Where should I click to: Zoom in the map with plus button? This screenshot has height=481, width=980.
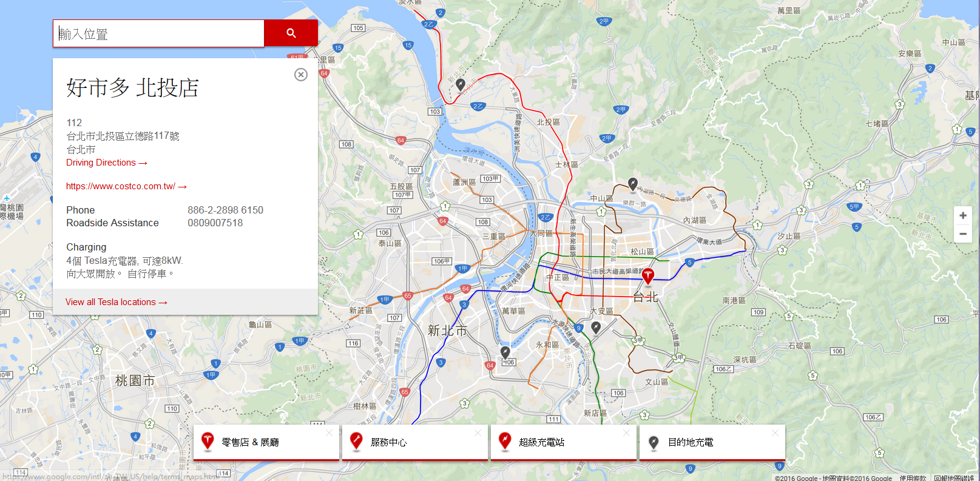click(x=963, y=215)
